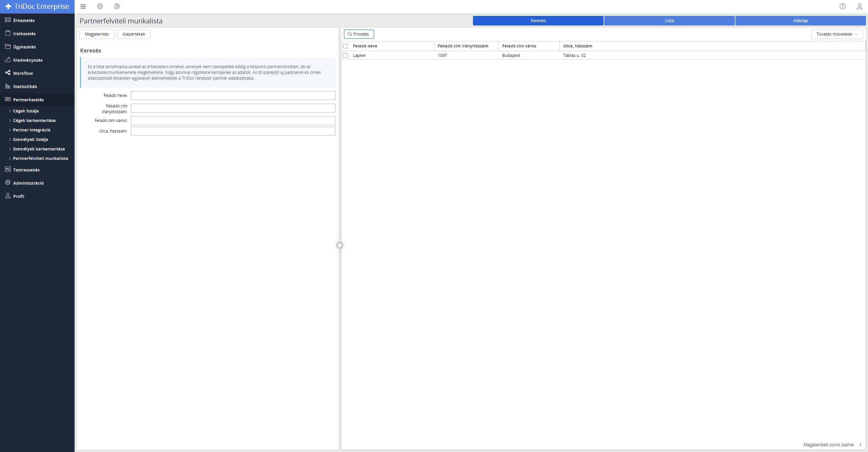Image resolution: width=868 pixels, height=452 pixels.
Task: Open the settings gear icon in top bar
Action: tap(100, 6)
